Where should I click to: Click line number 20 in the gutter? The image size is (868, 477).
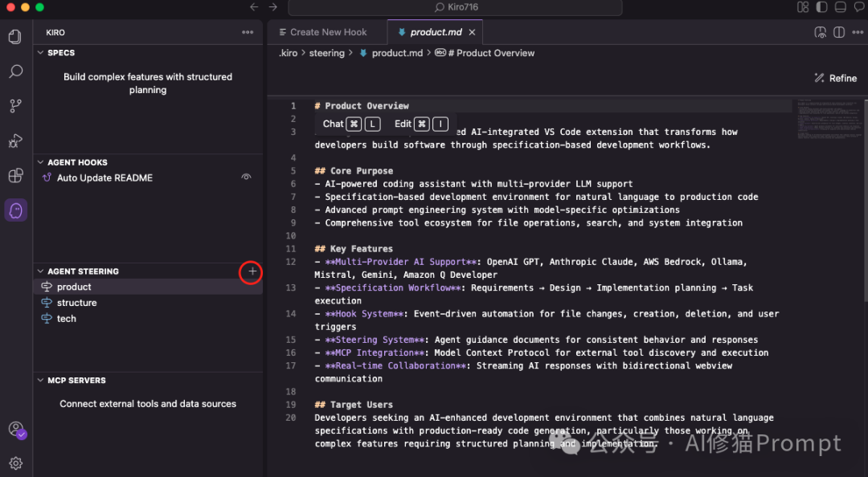pyautogui.click(x=291, y=418)
